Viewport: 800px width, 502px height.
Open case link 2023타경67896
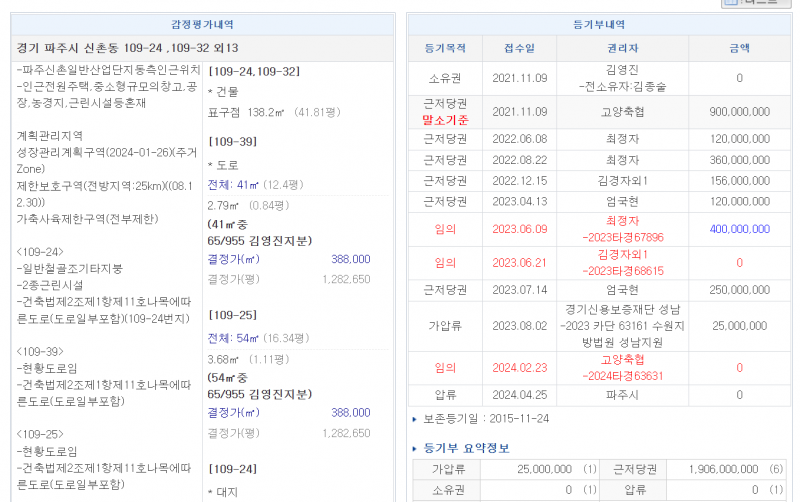tap(624, 237)
